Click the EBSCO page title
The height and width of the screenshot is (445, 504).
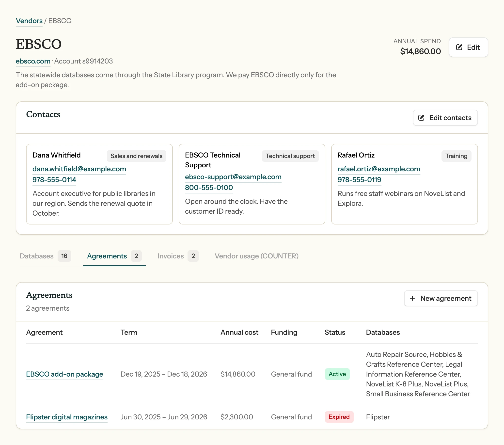point(39,44)
